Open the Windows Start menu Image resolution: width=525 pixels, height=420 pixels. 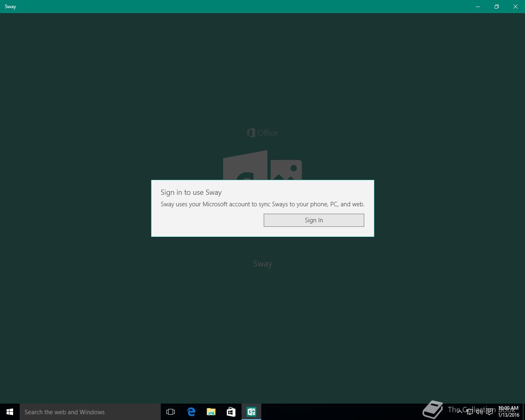tap(10, 412)
